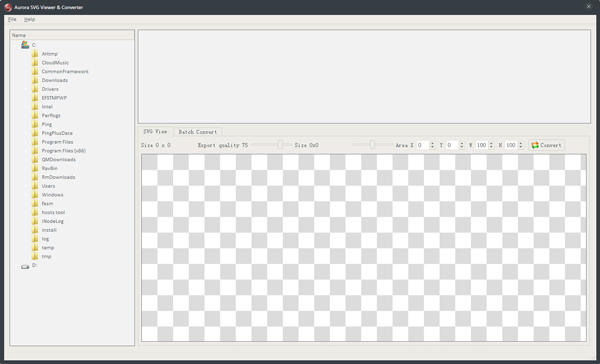Decrease Area X with down arrow
Screen dimensions: 600x364
point(432,147)
